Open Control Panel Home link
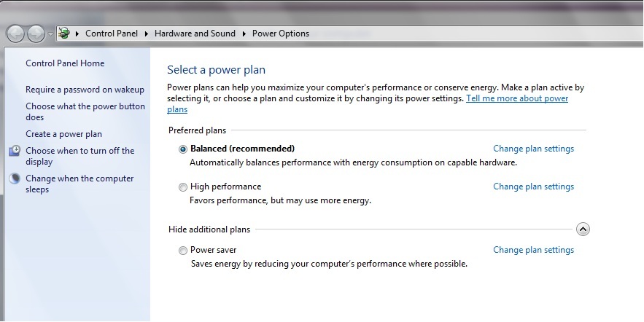 point(65,63)
